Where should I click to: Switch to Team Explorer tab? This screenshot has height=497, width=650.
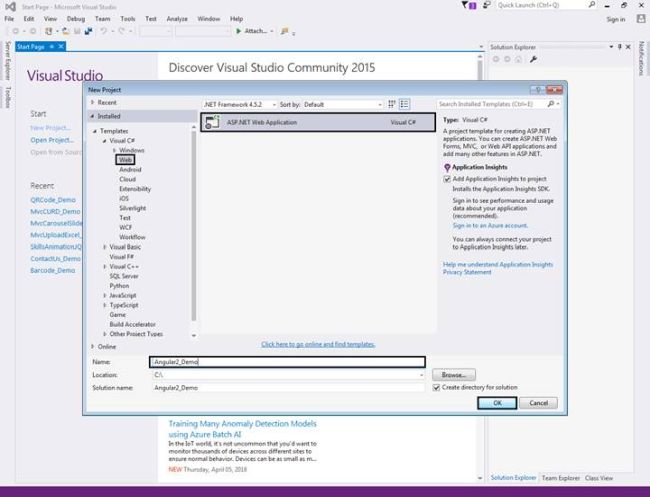point(560,478)
